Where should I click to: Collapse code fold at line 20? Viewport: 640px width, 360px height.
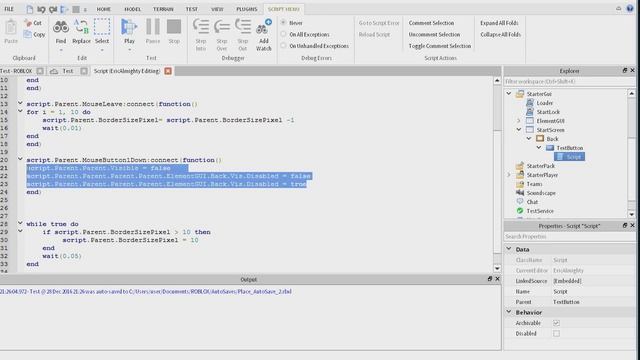pos(20,159)
